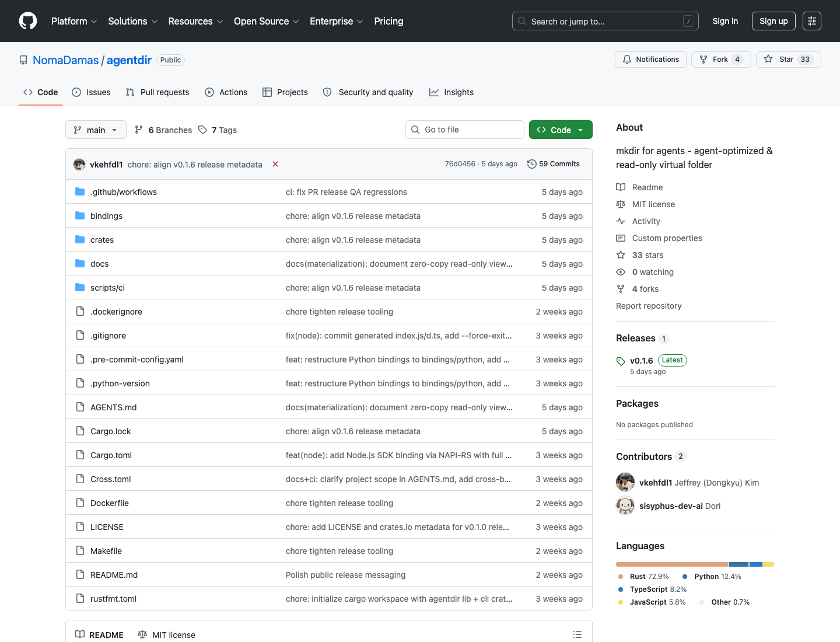
Task: Click the eye icon next to 0 watching
Action: 621,272
